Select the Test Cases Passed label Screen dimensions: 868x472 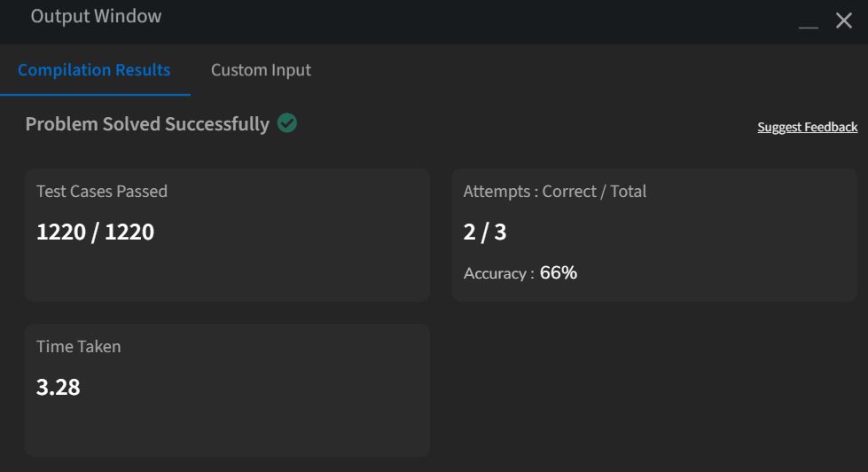[102, 191]
